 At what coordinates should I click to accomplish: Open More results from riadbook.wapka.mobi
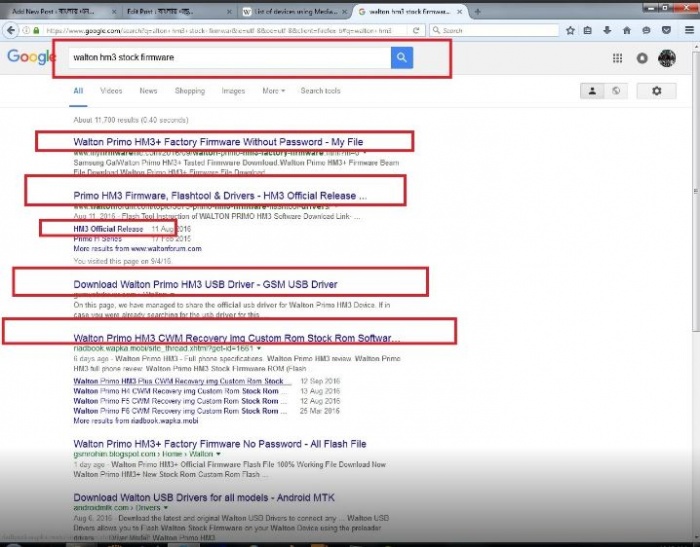(x=136, y=421)
